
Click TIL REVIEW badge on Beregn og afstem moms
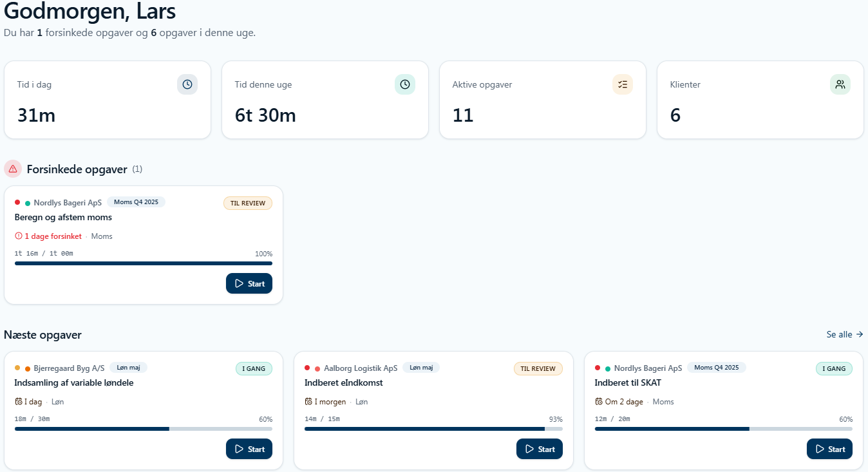[x=248, y=203]
